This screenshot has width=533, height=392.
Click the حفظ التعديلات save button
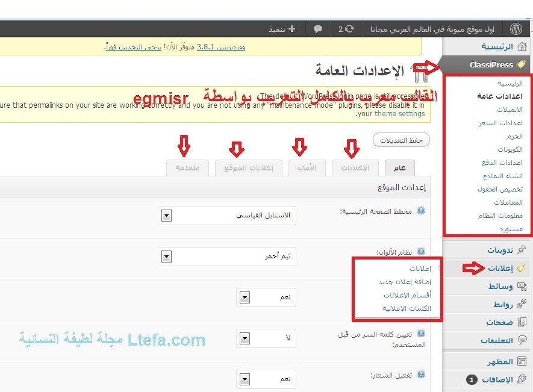pos(401,140)
